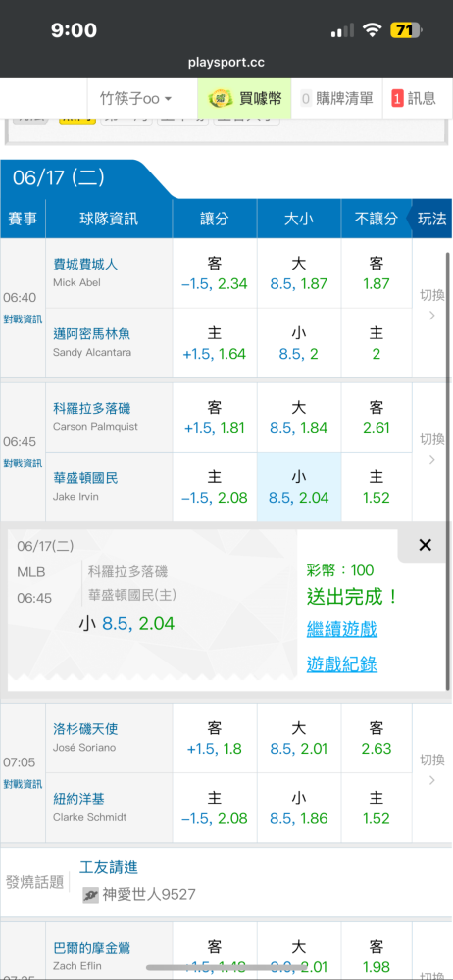Click the 買噱幣 coin icon
The image size is (453, 980).
(x=220, y=98)
